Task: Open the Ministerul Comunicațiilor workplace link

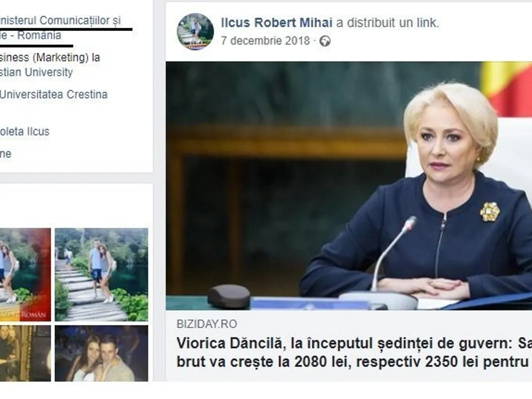Action: (x=60, y=20)
